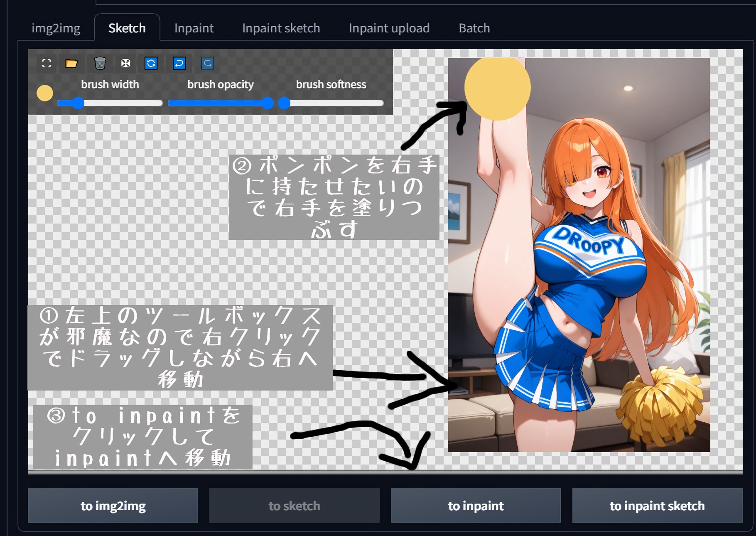Switch to the img2img tab
756x536 pixels.
pos(56,28)
